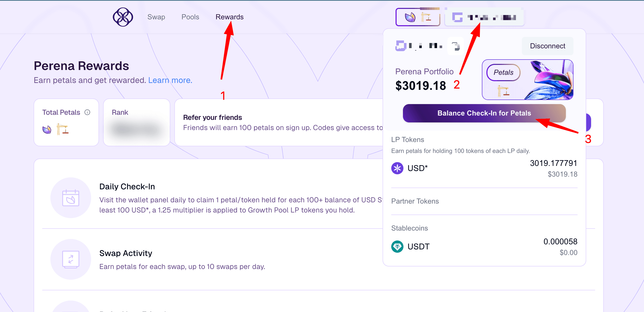644x312 pixels.
Task: Click the Perena flower logo
Action: [x=123, y=17]
